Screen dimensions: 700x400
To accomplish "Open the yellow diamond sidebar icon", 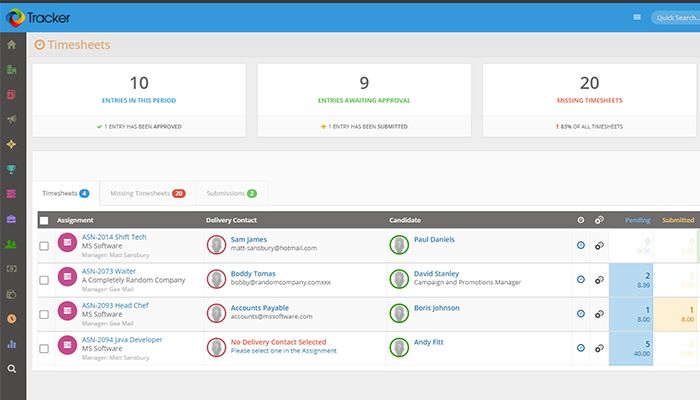I will [12, 144].
